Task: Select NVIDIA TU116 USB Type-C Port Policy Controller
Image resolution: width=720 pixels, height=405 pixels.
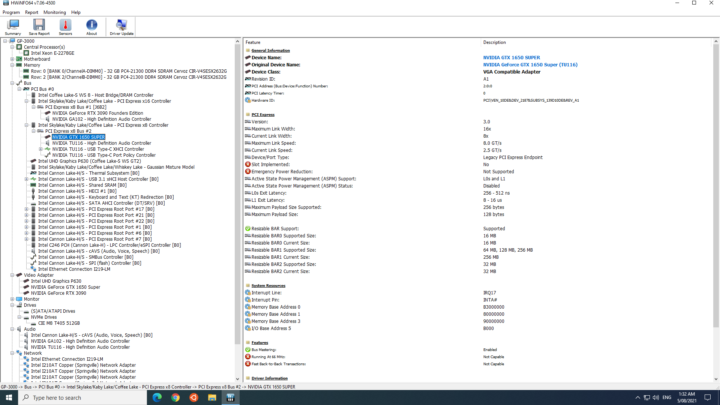Action: click(104, 155)
